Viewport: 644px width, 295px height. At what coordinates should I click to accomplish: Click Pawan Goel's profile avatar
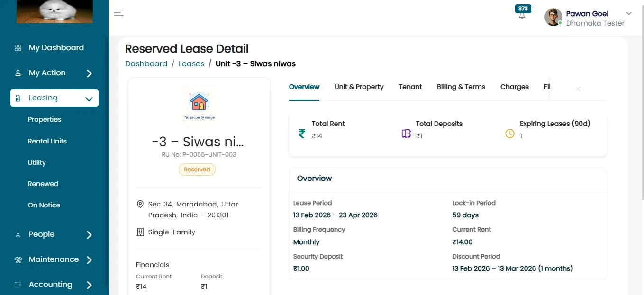point(553,18)
